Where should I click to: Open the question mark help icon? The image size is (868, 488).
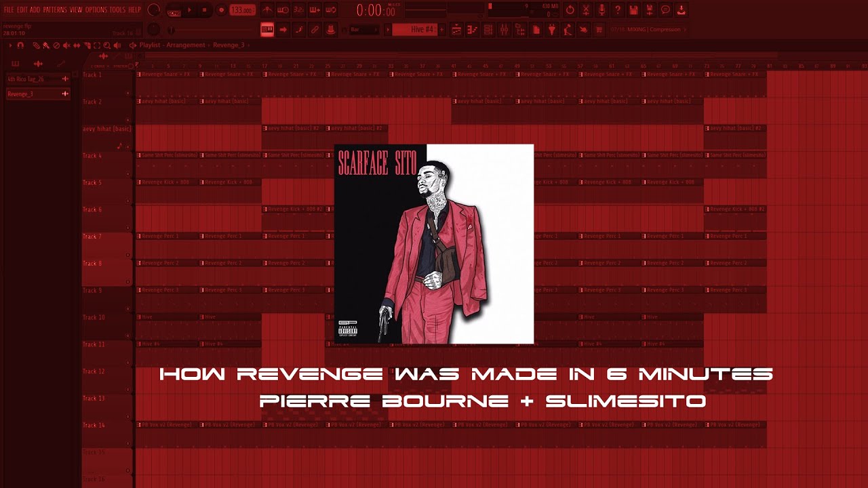[618, 10]
